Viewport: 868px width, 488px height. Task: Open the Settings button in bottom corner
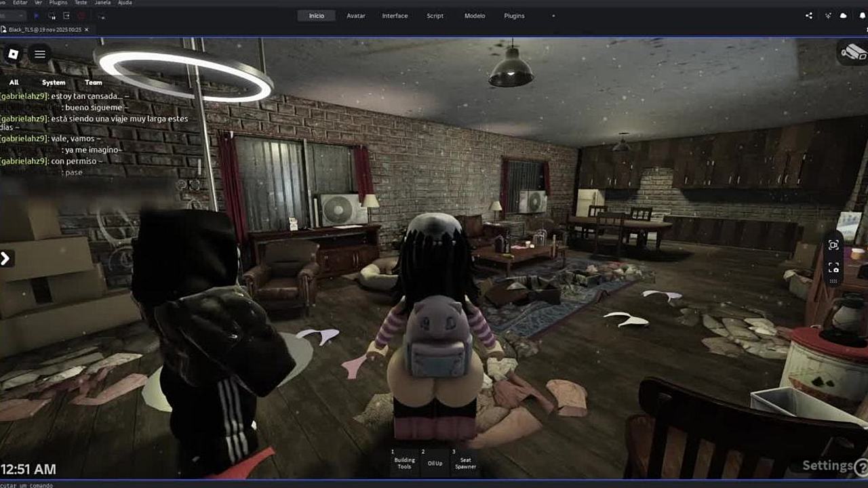pos(827,466)
